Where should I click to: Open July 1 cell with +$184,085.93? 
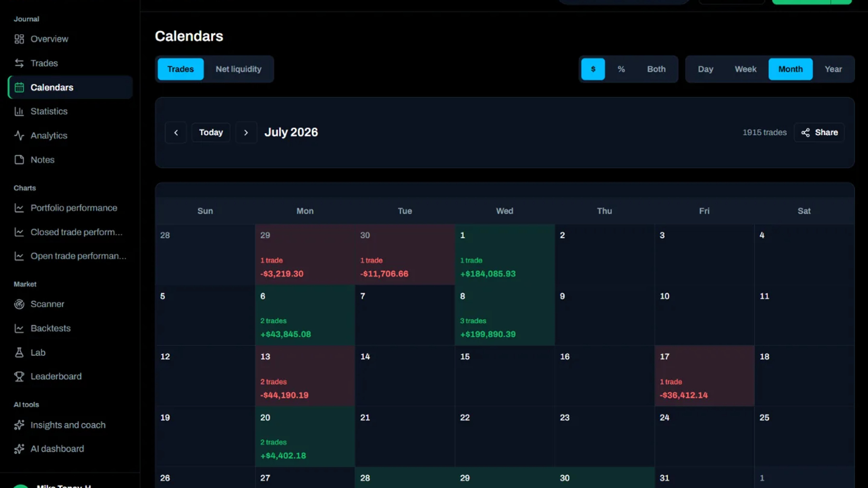coord(505,255)
